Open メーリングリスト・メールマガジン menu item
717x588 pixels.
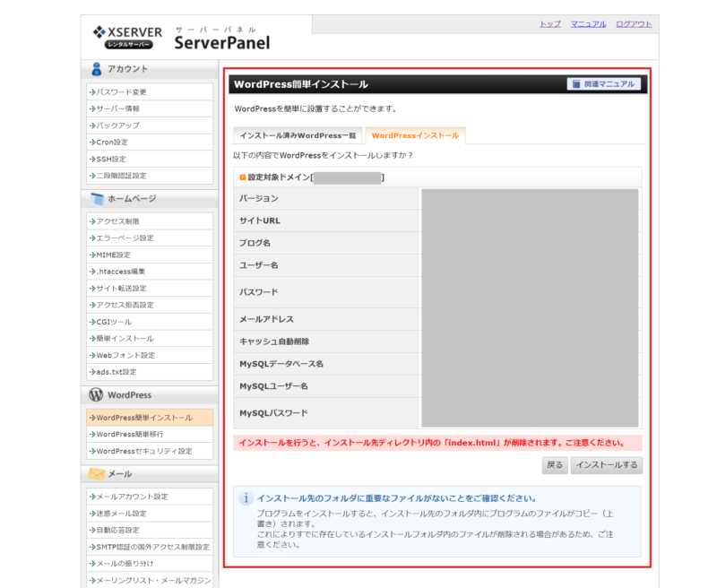(150, 580)
